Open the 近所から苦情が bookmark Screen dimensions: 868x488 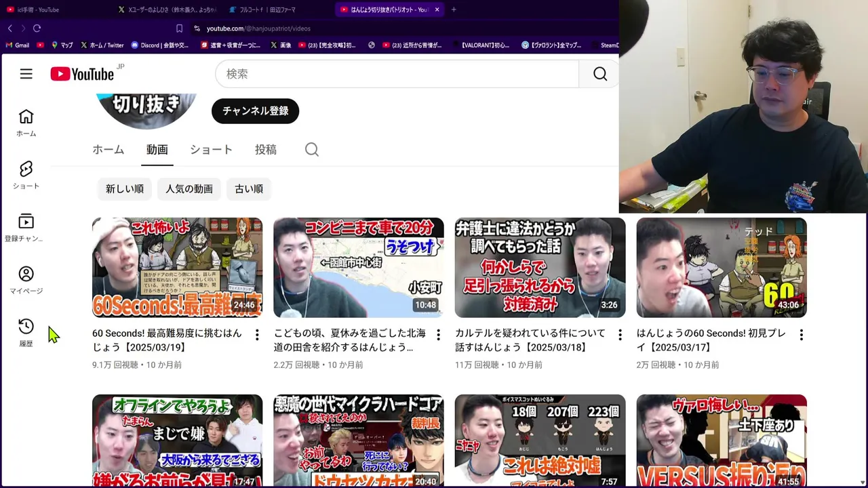[x=412, y=45]
